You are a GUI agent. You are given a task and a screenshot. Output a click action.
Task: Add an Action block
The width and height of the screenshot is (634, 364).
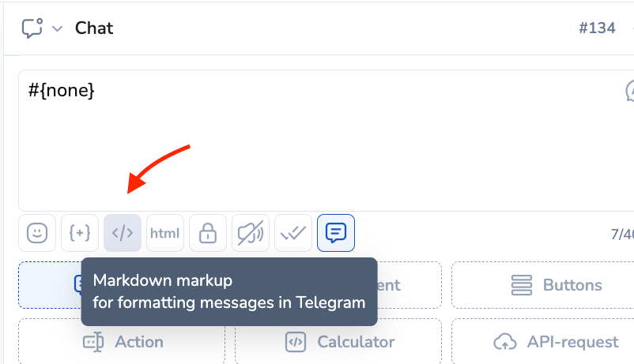tap(122, 342)
